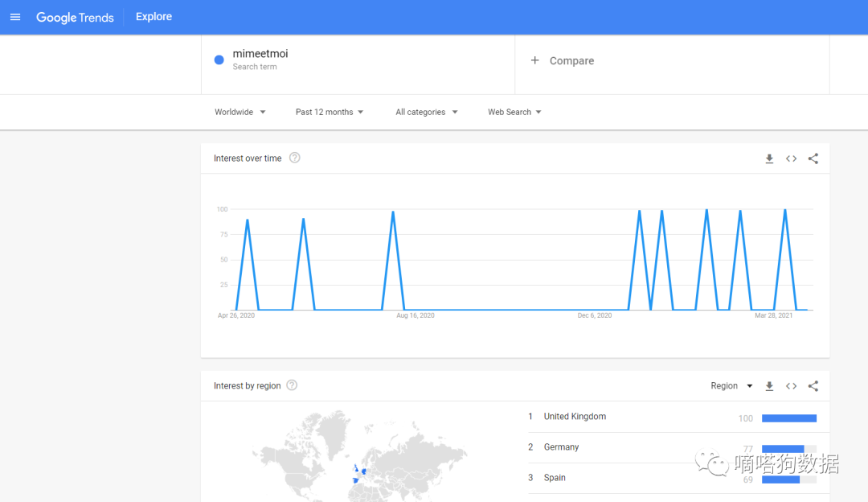
Task: Open the Web Search type dropdown
Action: click(514, 112)
